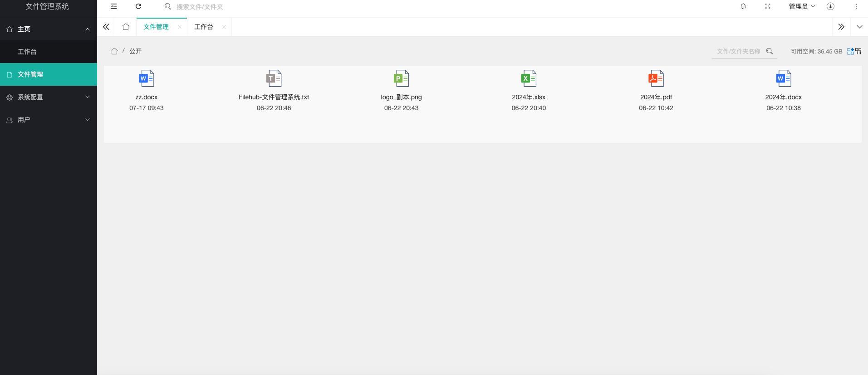Click the date 06-22 10:42

click(x=656, y=108)
